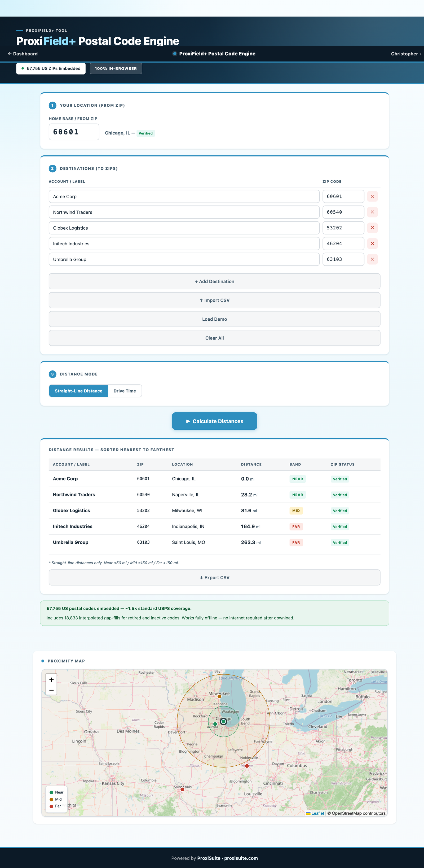Click the Far entry in map legend

[55, 806]
